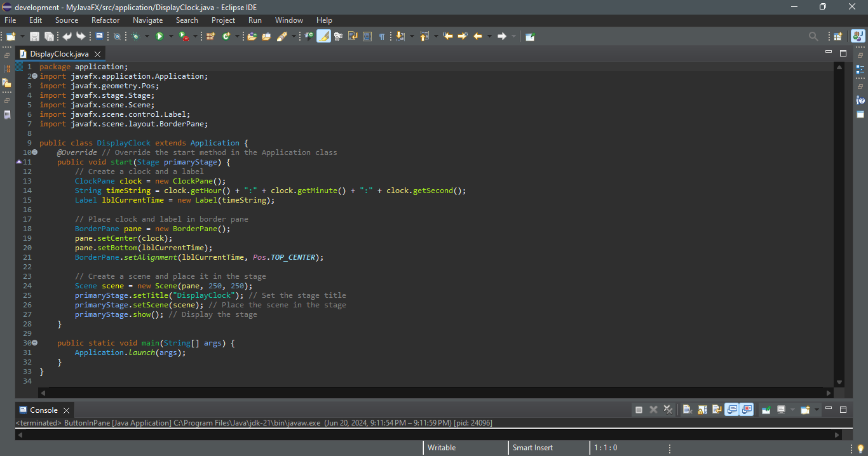The image size is (868, 456).
Task: Toggle Scroll Lock in Console toolbar
Action: [x=702, y=410]
